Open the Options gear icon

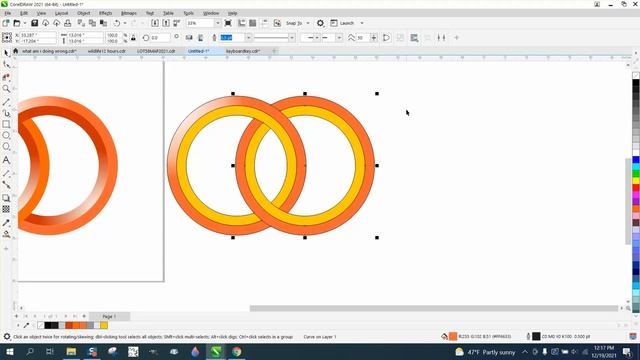[320, 23]
